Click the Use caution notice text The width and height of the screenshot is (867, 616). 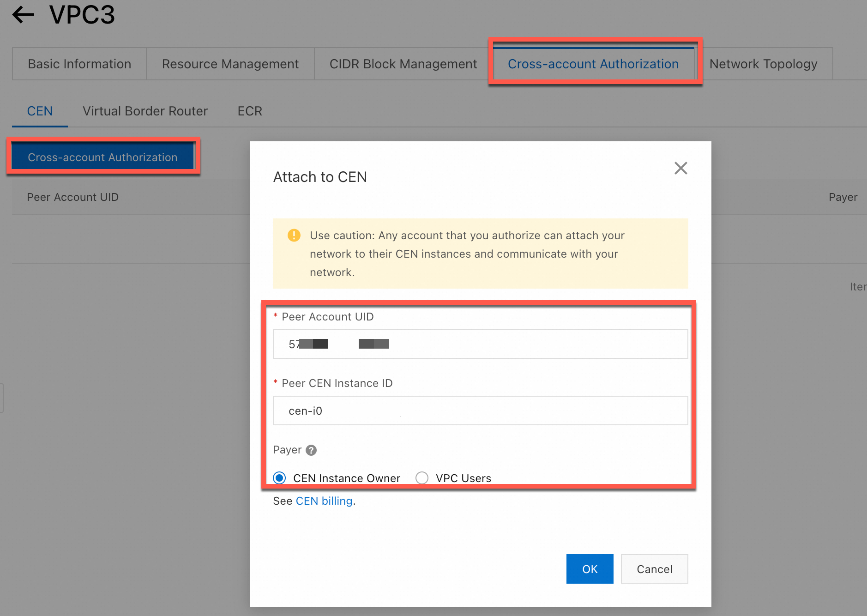pos(467,254)
